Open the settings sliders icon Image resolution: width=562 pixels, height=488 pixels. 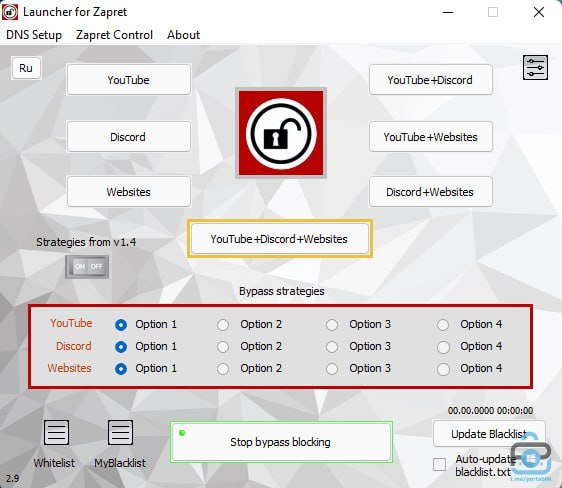[x=535, y=67]
